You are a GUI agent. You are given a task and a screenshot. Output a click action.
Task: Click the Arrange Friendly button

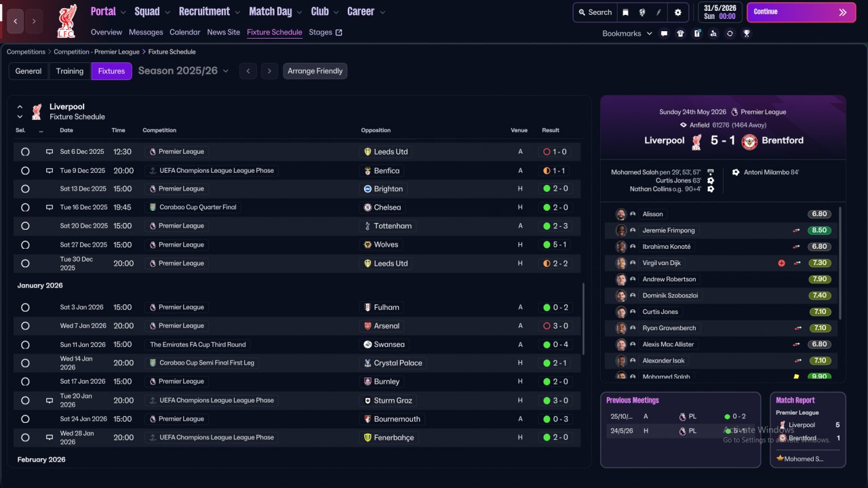315,71
